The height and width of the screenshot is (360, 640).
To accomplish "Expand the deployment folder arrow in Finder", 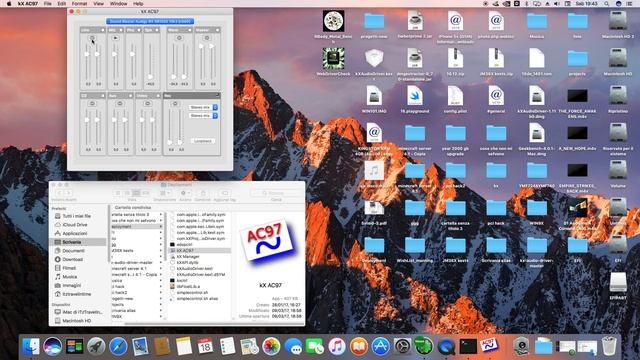I will tap(161, 227).
